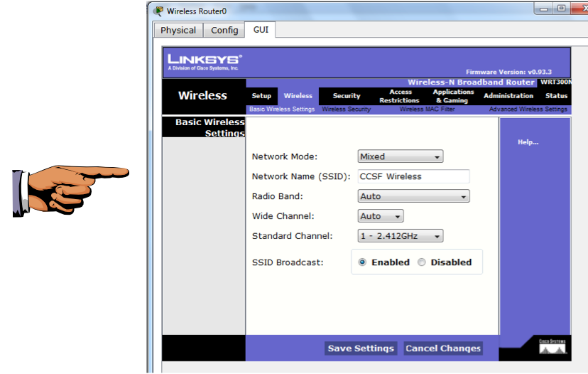The width and height of the screenshot is (588, 374).
Task: Click the Help... link
Action: tap(528, 142)
